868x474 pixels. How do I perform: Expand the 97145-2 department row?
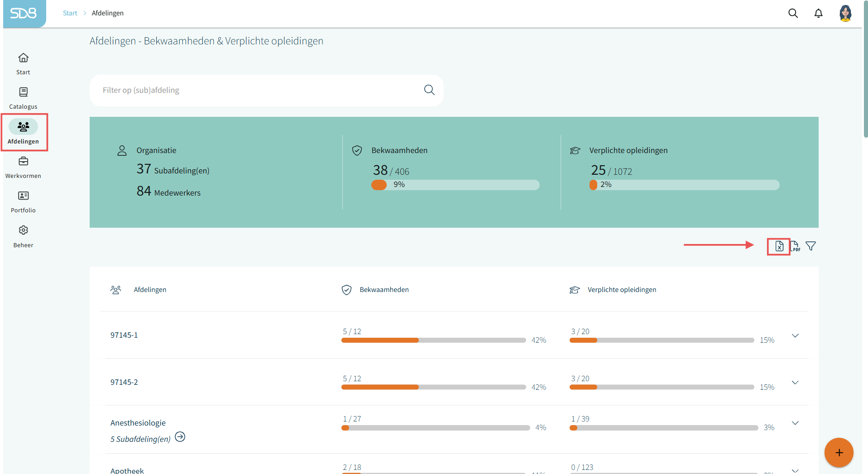[x=795, y=383]
